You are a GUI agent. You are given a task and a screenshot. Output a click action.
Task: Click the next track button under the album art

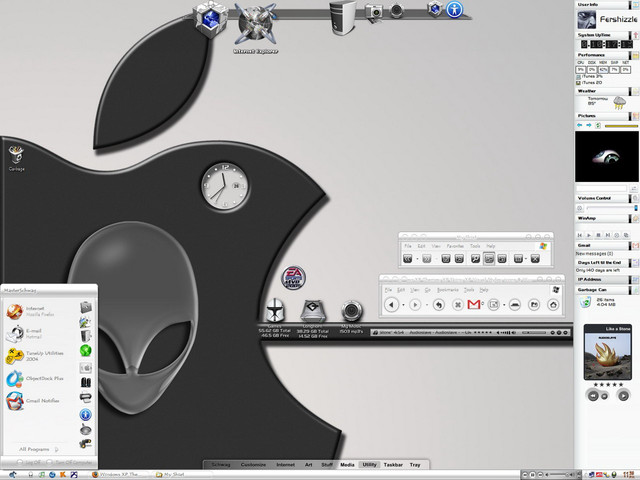pyautogui.click(x=623, y=395)
